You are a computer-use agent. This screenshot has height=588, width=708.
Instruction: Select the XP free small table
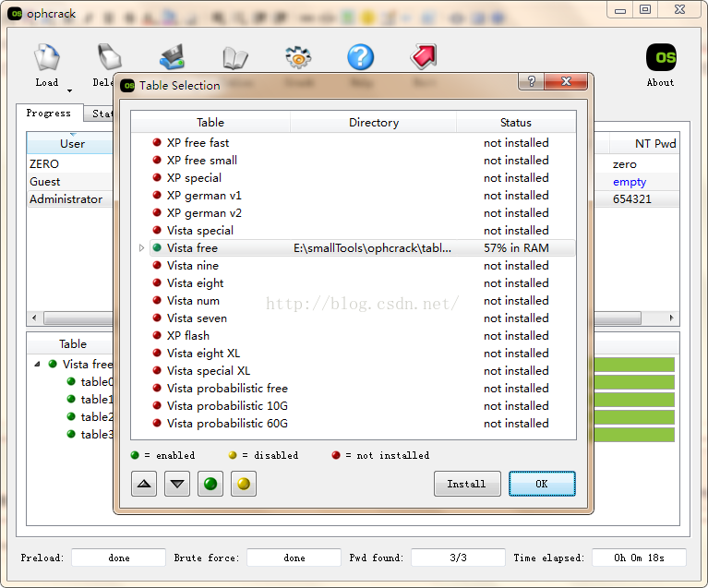click(x=202, y=161)
